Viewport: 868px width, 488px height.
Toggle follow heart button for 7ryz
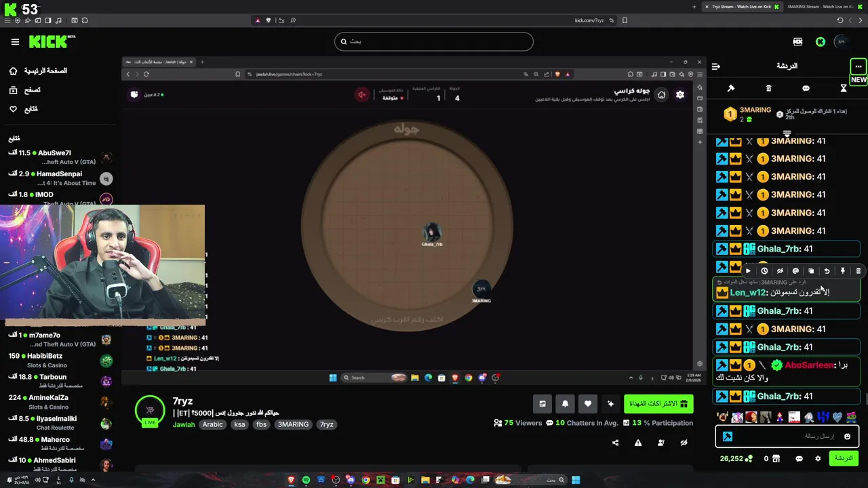pyautogui.click(x=588, y=404)
